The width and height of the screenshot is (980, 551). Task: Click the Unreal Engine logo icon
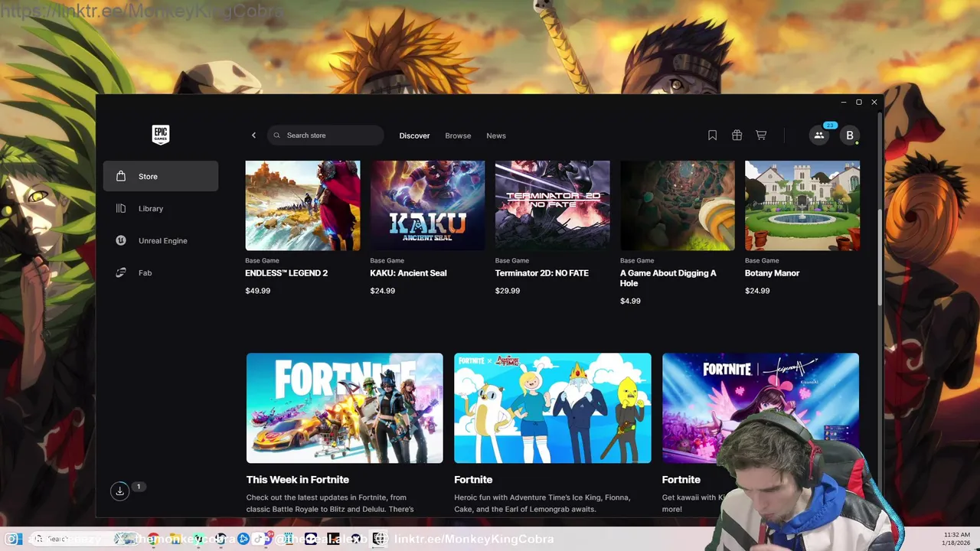pyautogui.click(x=121, y=240)
